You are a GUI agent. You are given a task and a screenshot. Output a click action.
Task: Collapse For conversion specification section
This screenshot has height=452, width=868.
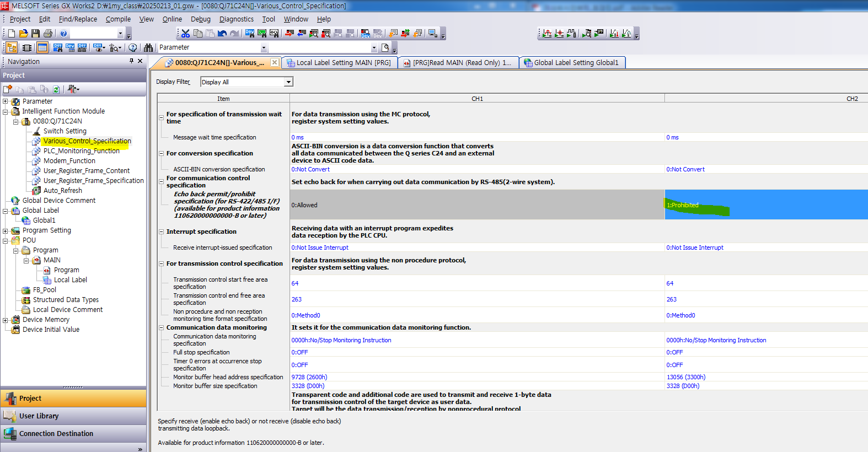click(x=162, y=154)
